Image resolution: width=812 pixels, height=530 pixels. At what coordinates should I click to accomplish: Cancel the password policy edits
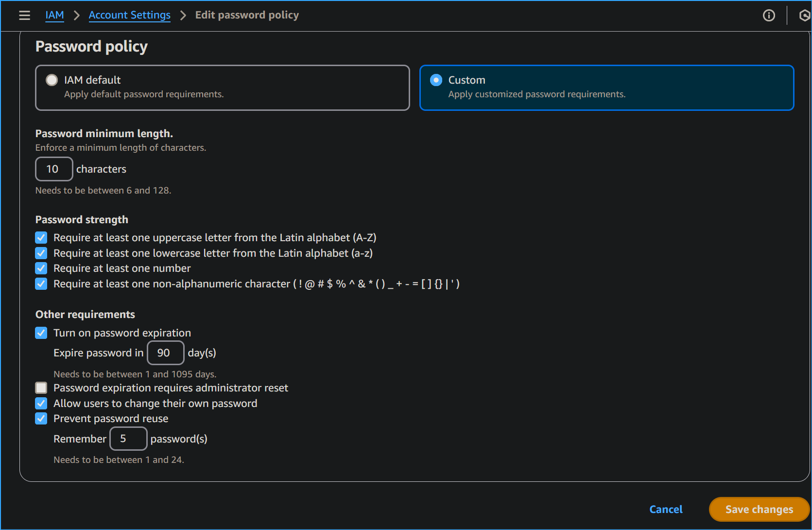pos(666,509)
